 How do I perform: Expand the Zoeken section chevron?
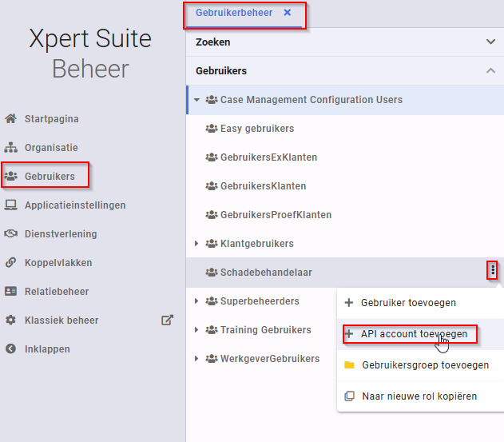tap(490, 42)
